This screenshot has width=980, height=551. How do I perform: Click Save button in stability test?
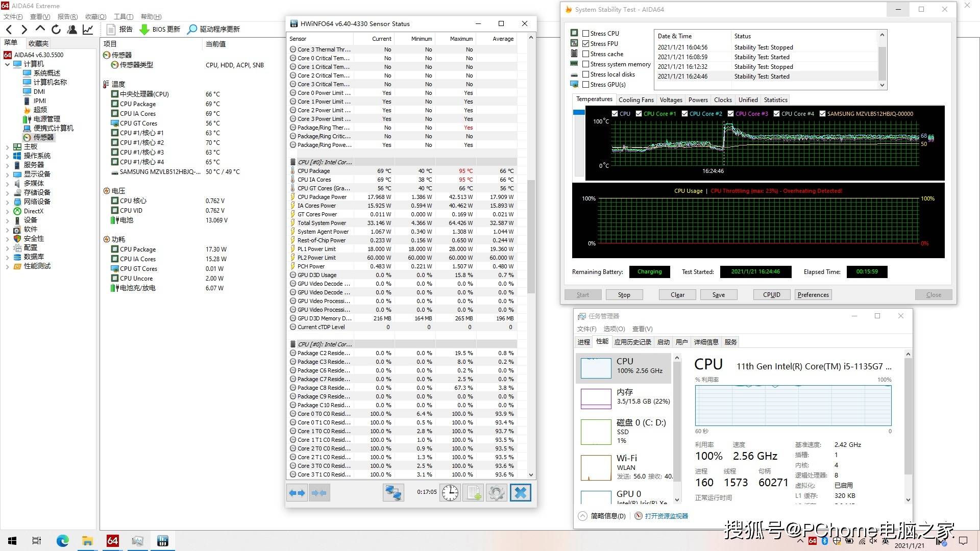coord(719,295)
